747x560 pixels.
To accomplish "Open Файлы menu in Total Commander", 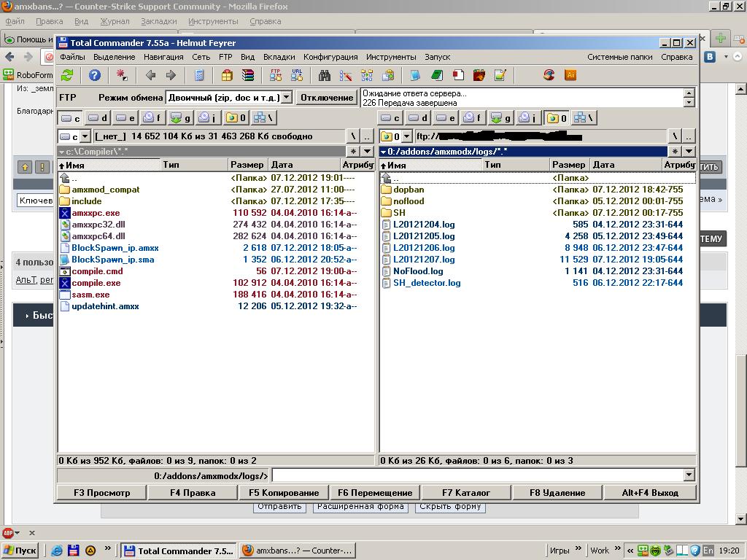I will click(72, 57).
